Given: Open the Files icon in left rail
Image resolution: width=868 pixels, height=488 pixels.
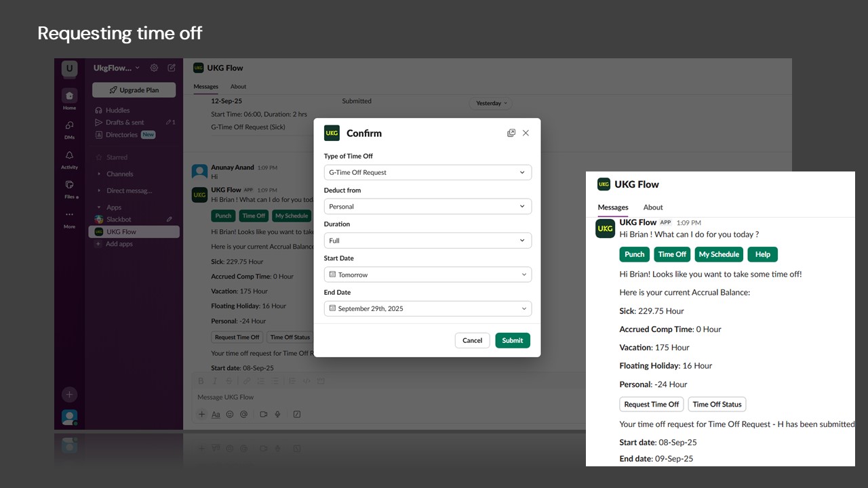Looking at the screenshot, I should (x=69, y=185).
